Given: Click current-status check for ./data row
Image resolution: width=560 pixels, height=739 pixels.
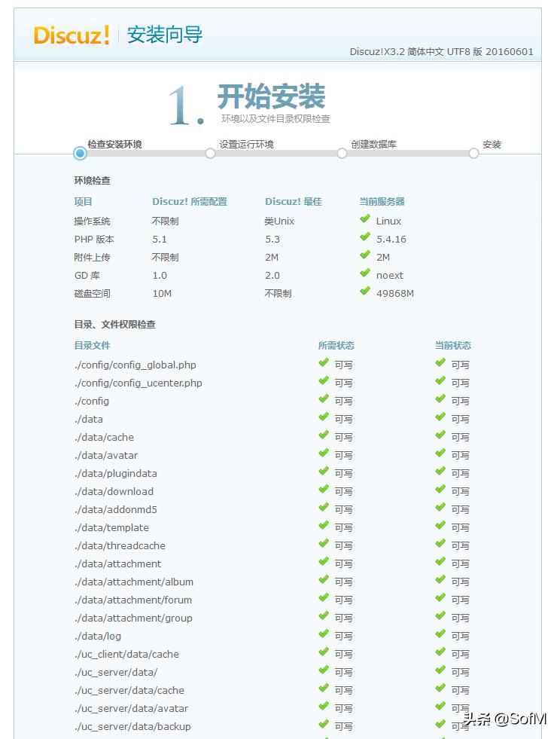Looking at the screenshot, I should (x=440, y=417).
